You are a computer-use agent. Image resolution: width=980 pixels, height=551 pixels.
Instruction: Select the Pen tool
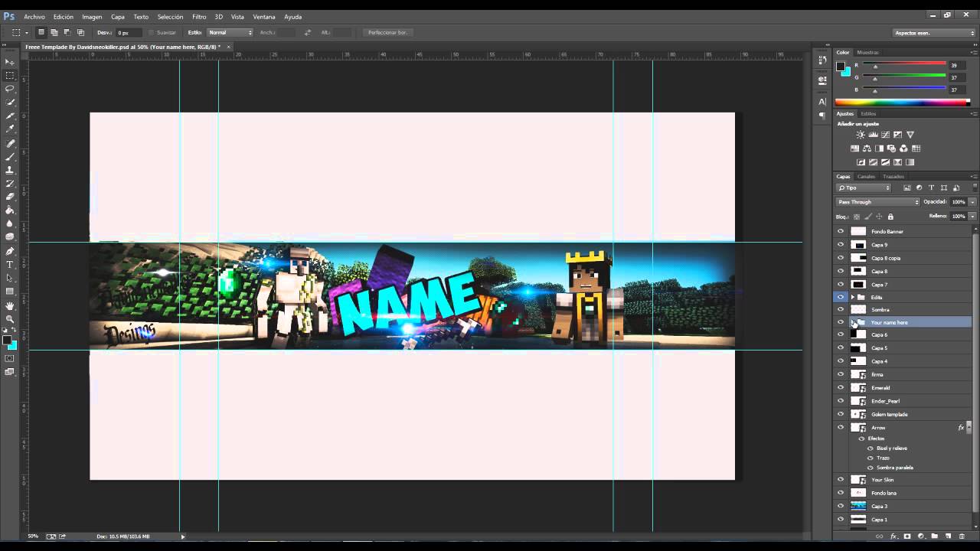[x=10, y=251]
